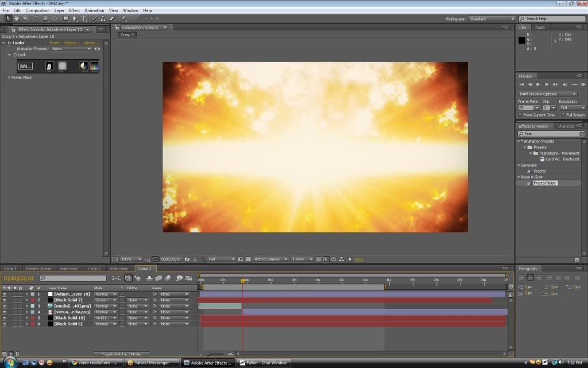The width and height of the screenshot is (588, 368).
Task: Click the Take Snapshot camera icon
Action: tap(187, 259)
